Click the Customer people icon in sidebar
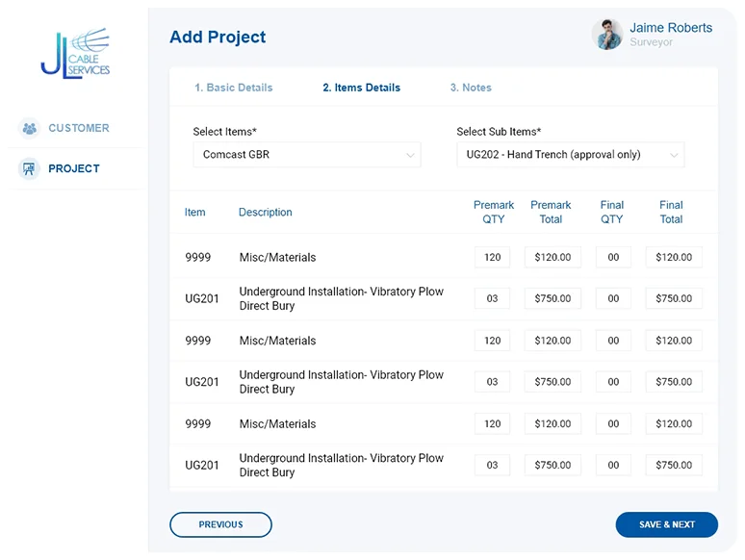Image resolution: width=745 pixels, height=560 pixels. pos(30,128)
